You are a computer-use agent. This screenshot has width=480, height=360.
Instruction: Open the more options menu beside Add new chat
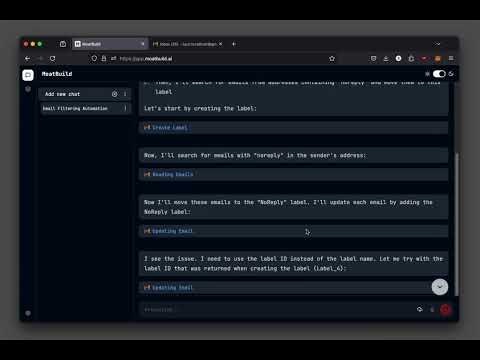125,94
